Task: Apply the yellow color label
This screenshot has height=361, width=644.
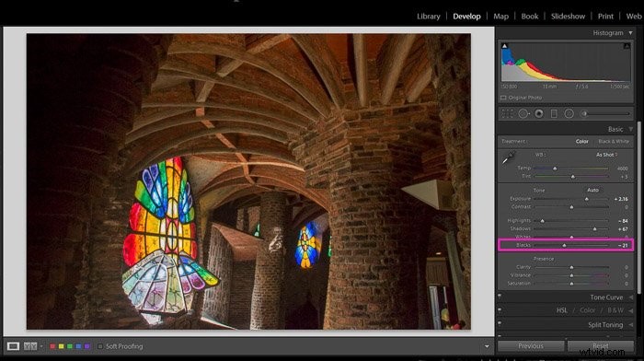Action: pos(62,346)
